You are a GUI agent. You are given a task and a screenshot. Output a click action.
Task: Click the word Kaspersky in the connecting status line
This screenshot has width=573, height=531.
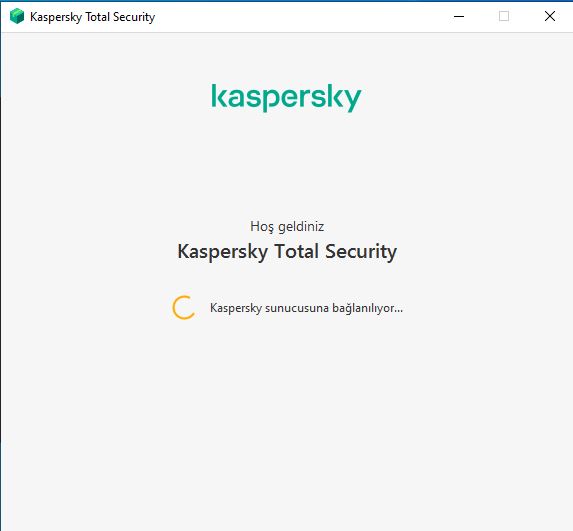236,308
